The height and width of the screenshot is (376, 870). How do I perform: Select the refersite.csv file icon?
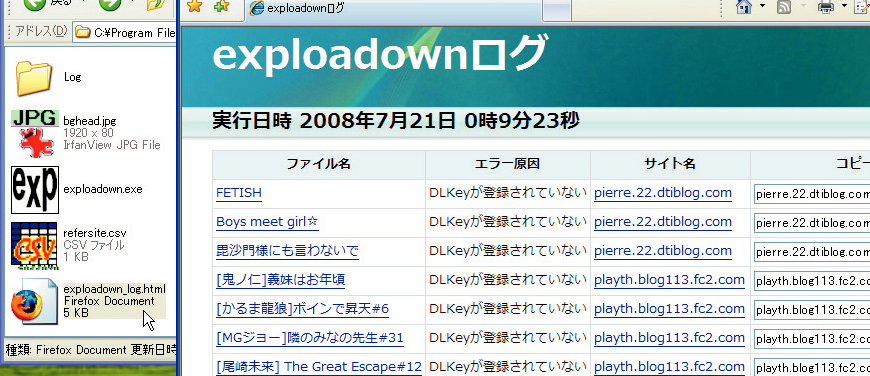pyautogui.click(x=34, y=246)
